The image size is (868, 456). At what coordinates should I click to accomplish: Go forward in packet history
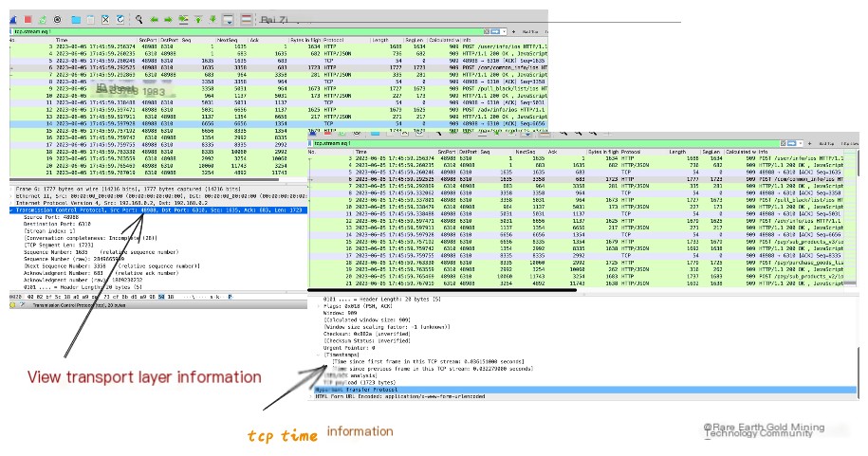(x=168, y=19)
